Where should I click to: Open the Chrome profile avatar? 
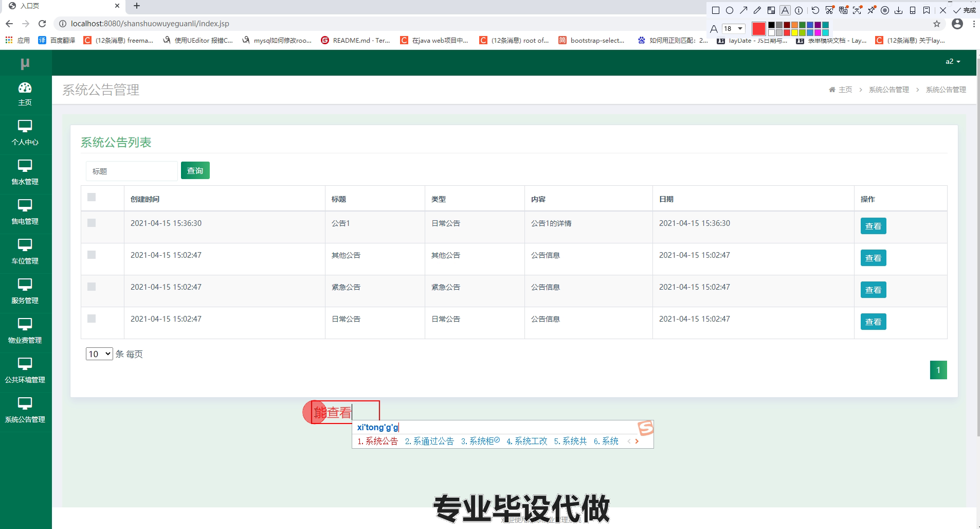pos(957,24)
